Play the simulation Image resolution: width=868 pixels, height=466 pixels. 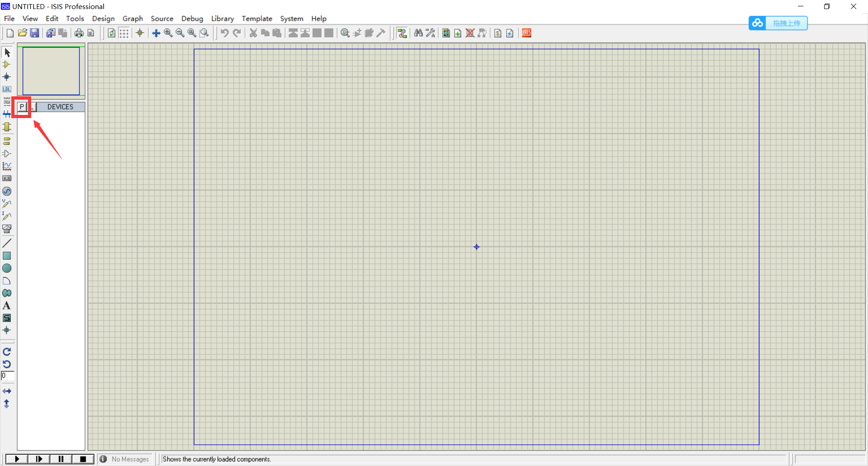(17, 459)
